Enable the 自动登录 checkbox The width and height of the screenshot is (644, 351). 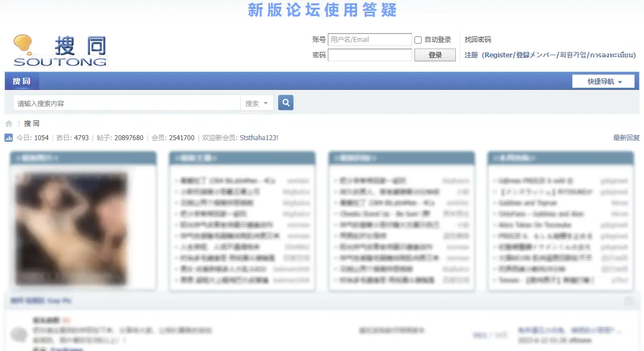418,40
